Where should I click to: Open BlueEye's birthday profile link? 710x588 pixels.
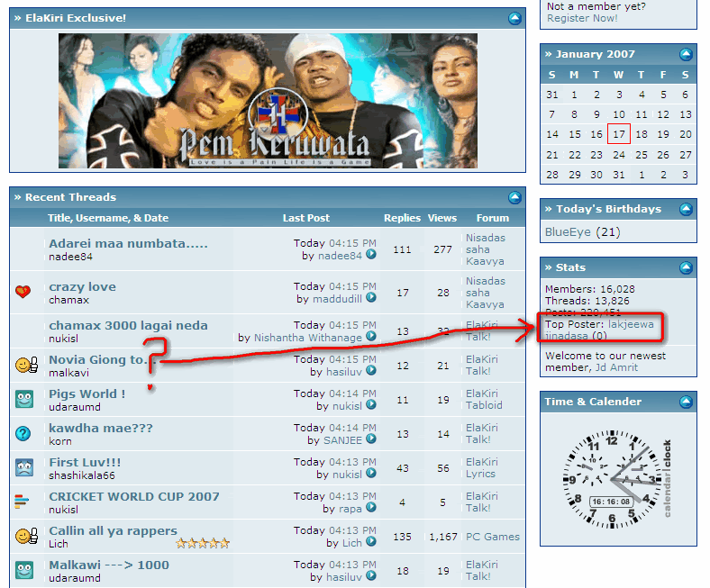click(568, 232)
